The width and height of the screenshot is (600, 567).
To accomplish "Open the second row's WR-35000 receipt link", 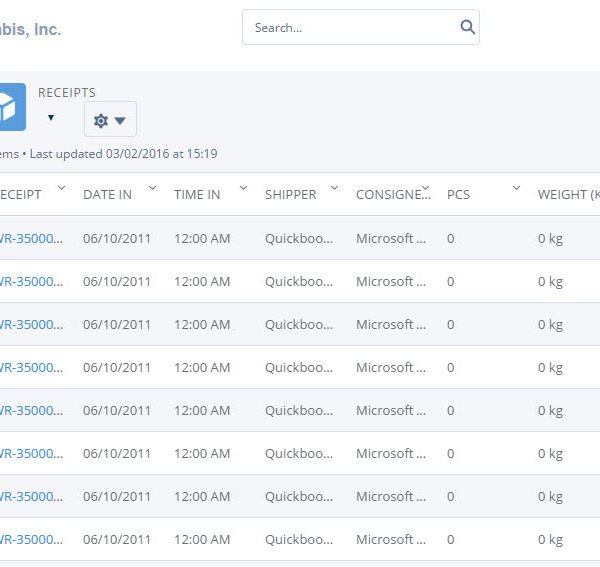I will 31,282.
